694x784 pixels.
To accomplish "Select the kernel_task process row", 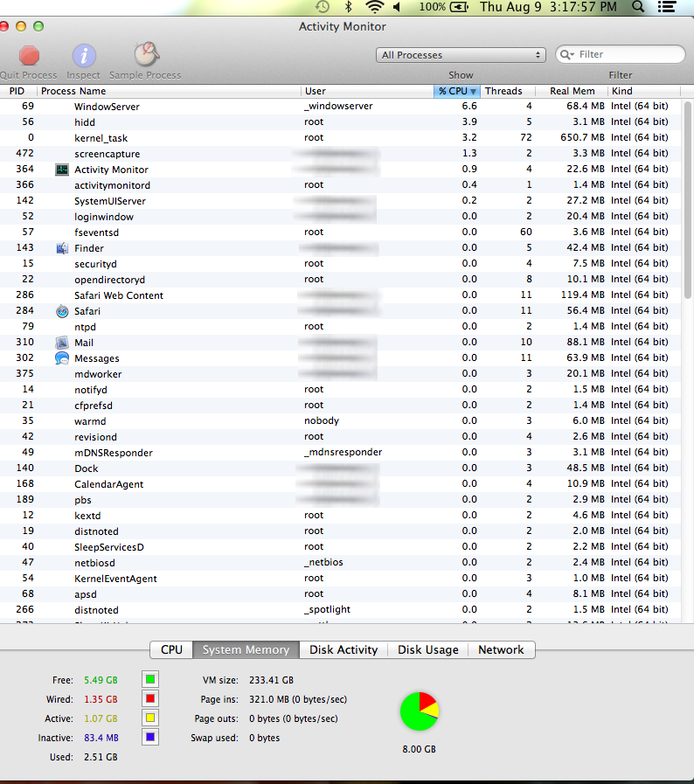I will click(340, 137).
